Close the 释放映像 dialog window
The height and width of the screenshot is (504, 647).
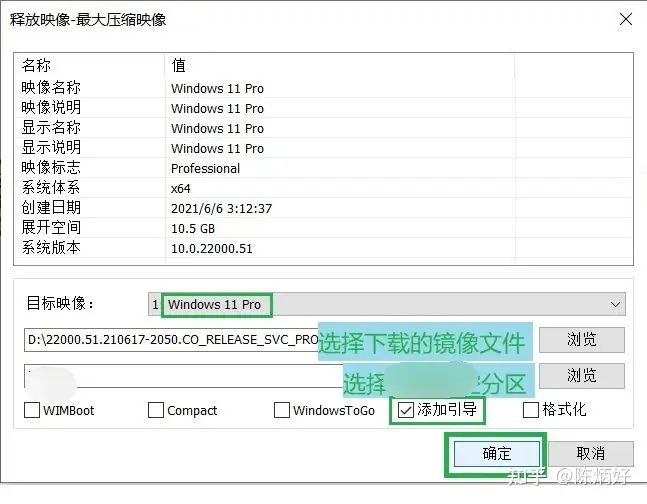pos(626,19)
